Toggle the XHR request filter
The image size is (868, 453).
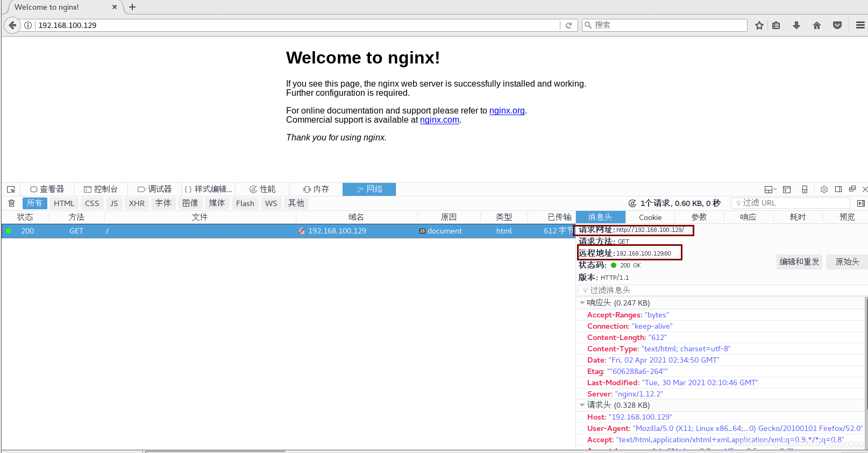[x=137, y=203]
